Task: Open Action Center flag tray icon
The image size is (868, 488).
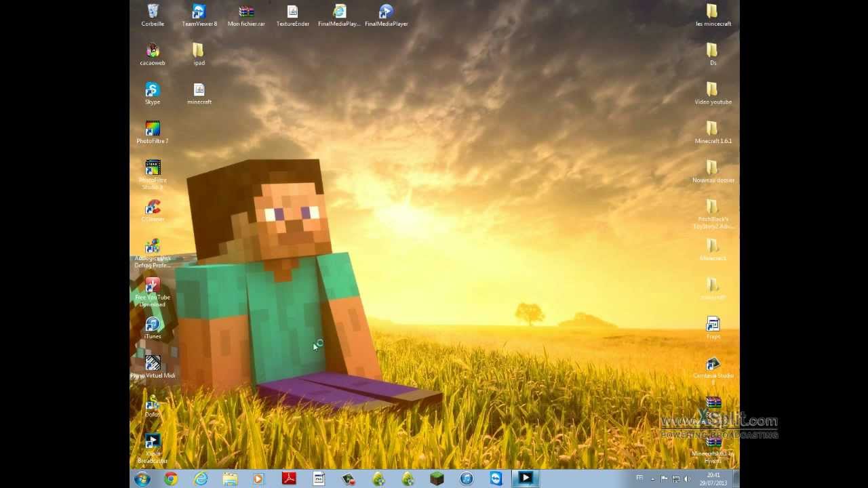Action: 665,479
